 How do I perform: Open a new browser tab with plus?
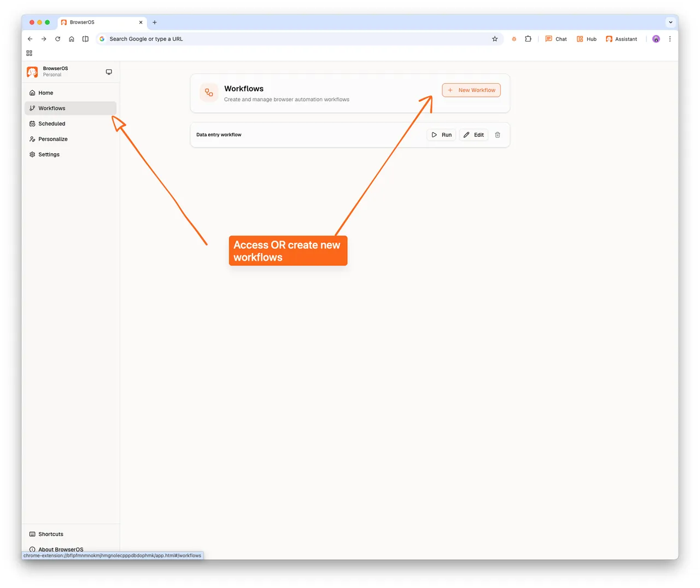point(155,22)
